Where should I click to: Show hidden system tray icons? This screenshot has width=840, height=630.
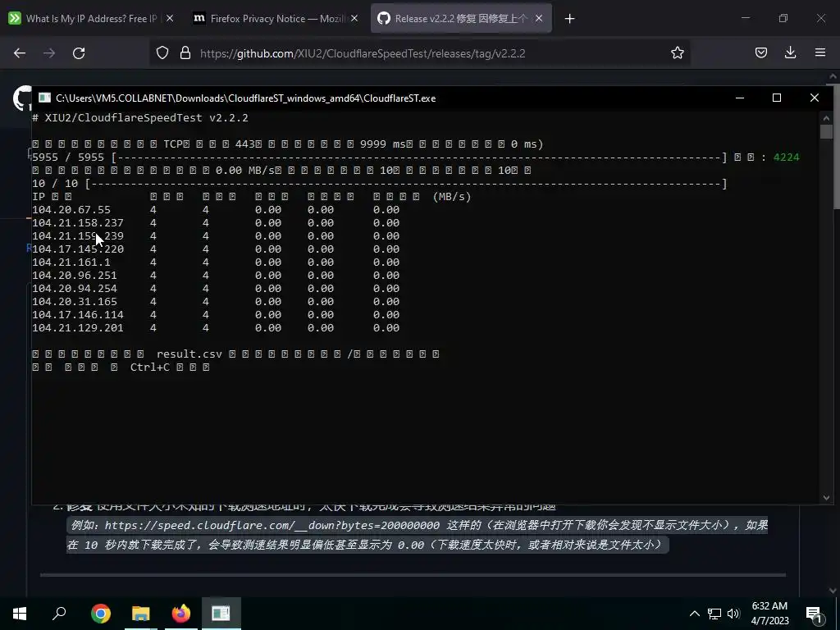(x=694, y=614)
